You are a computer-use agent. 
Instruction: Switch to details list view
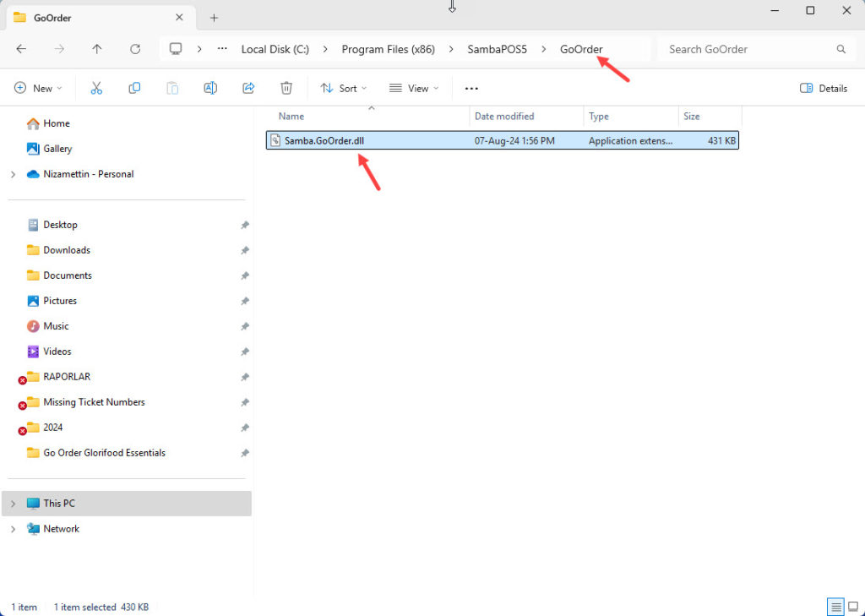point(835,607)
